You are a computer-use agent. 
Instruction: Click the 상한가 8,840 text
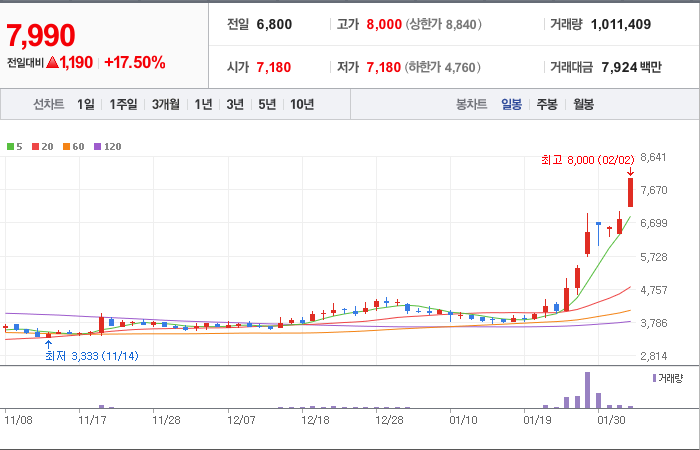coord(444,24)
